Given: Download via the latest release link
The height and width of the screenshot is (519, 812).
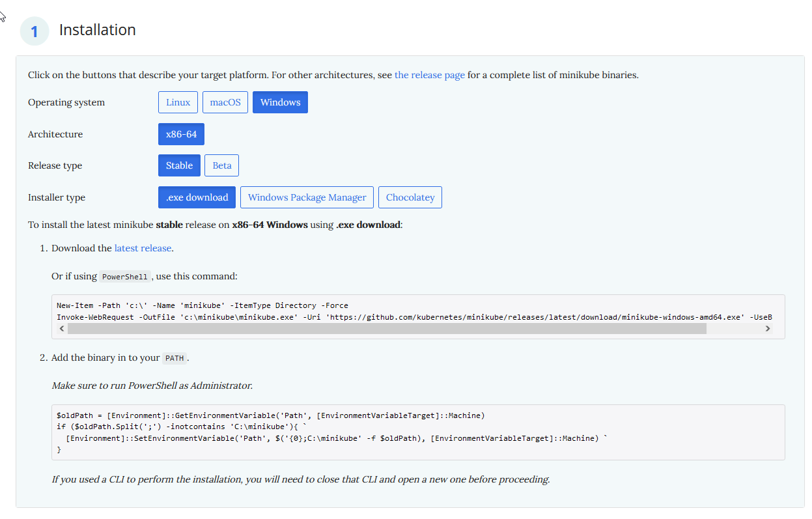Looking at the screenshot, I should coord(143,248).
